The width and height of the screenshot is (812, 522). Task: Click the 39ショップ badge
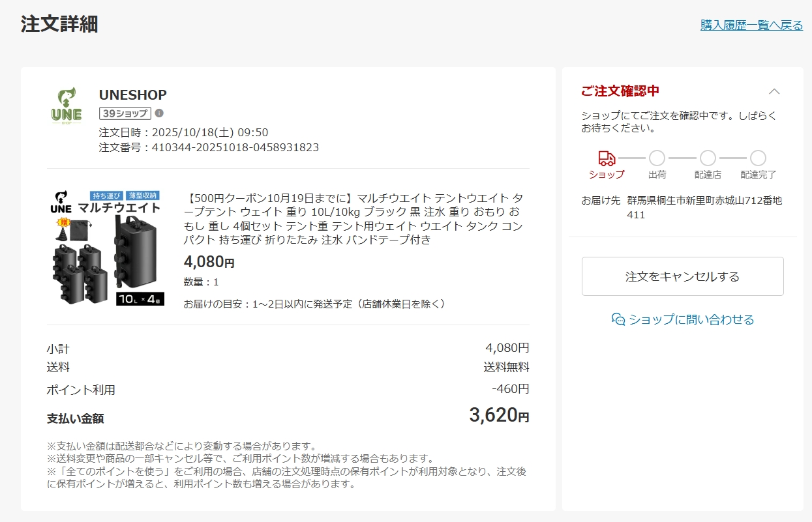[125, 113]
